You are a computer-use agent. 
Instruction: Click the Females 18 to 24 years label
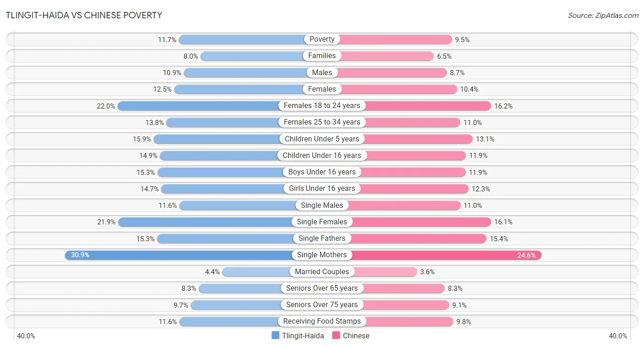coord(322,106)
